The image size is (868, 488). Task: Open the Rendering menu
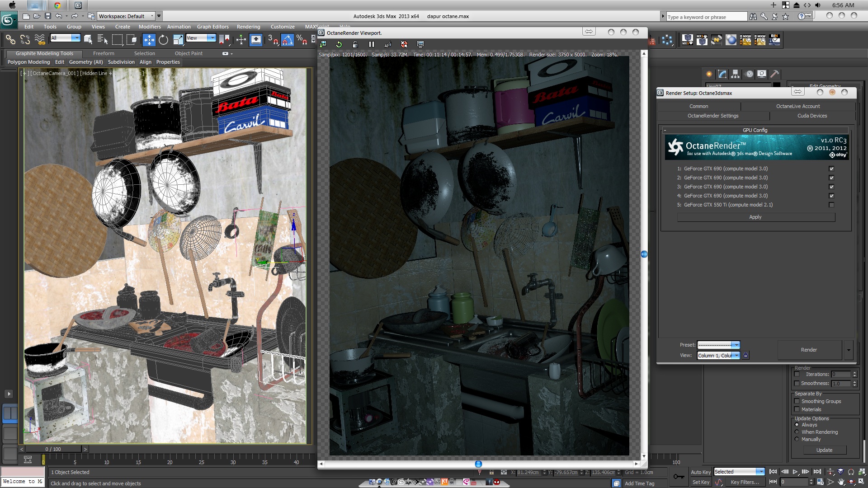tap(248, 27)
